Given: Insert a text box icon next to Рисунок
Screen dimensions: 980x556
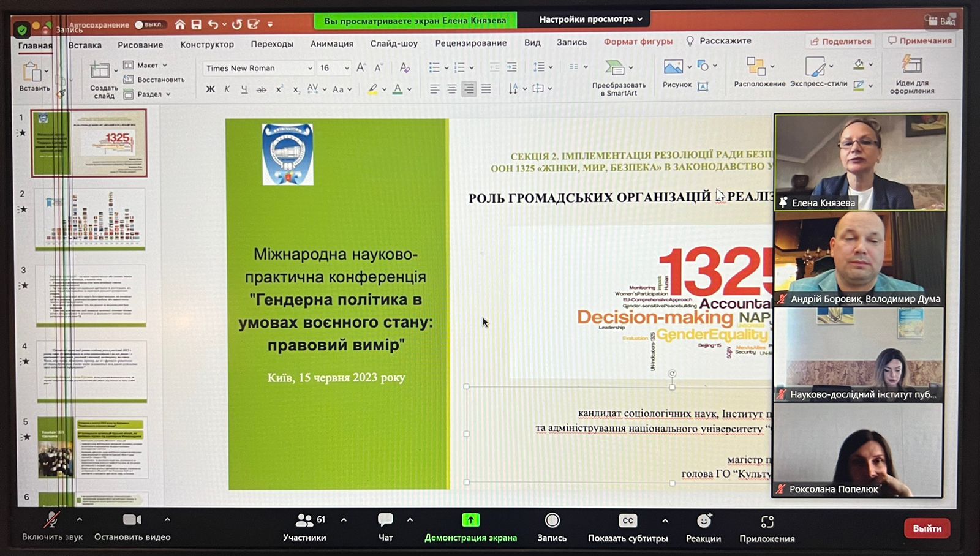Looking at the screenshot, I should click(x=703, y=86).
